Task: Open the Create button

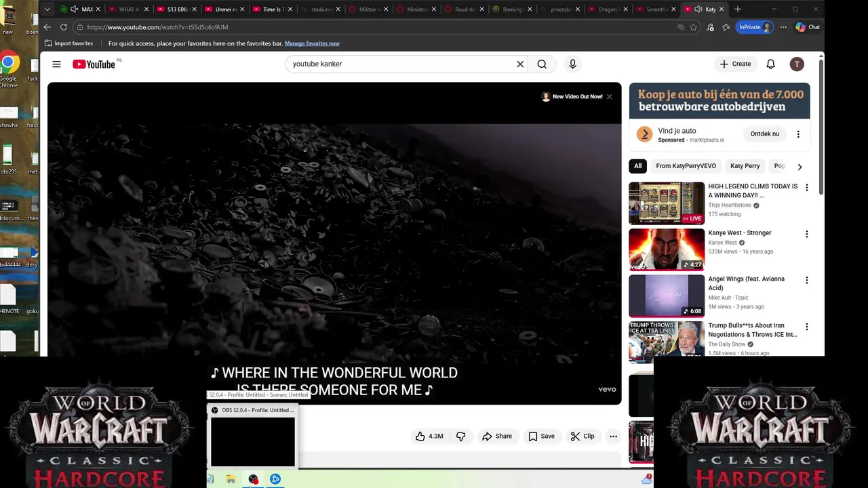Action: click(736, 64)
